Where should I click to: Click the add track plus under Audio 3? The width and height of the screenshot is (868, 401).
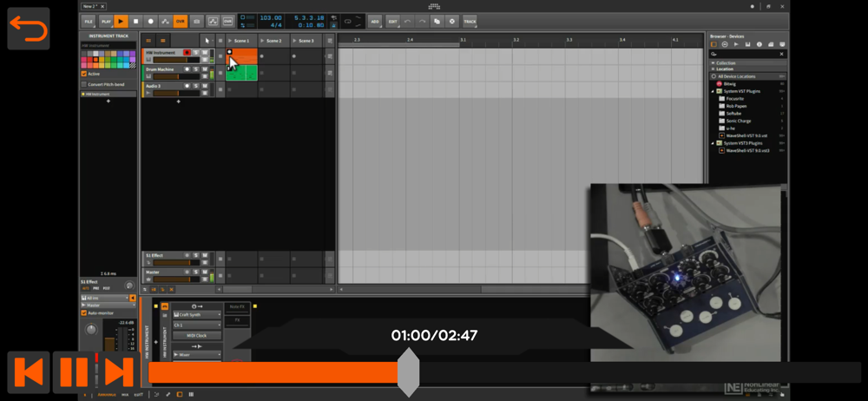pyautogui.click(x=178, y=102)
